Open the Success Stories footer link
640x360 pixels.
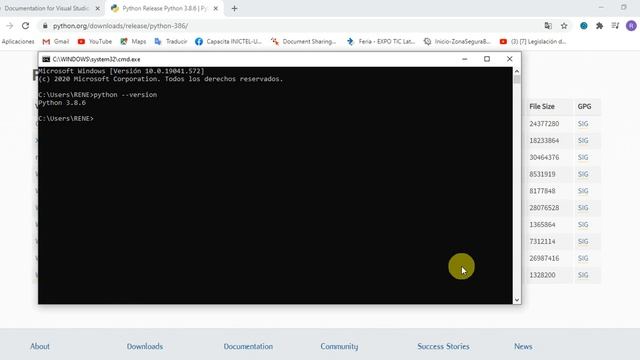443,346
